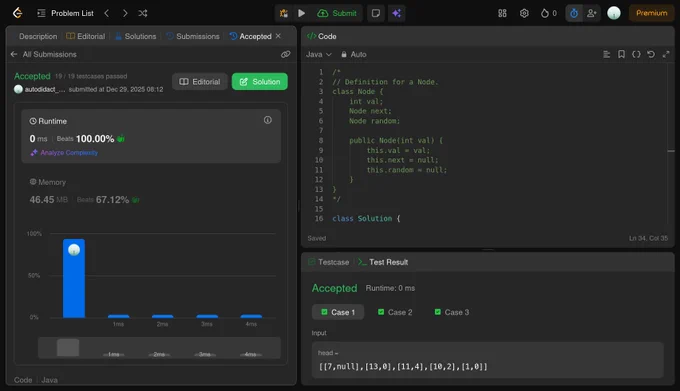Click code line 'class Solution {'
The width and height of the screenshot is (680, 391).
coord(366,218)
